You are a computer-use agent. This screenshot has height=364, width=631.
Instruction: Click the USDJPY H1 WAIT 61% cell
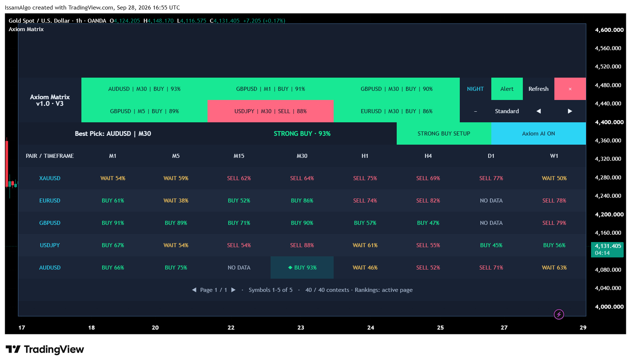tap(365, 245)
